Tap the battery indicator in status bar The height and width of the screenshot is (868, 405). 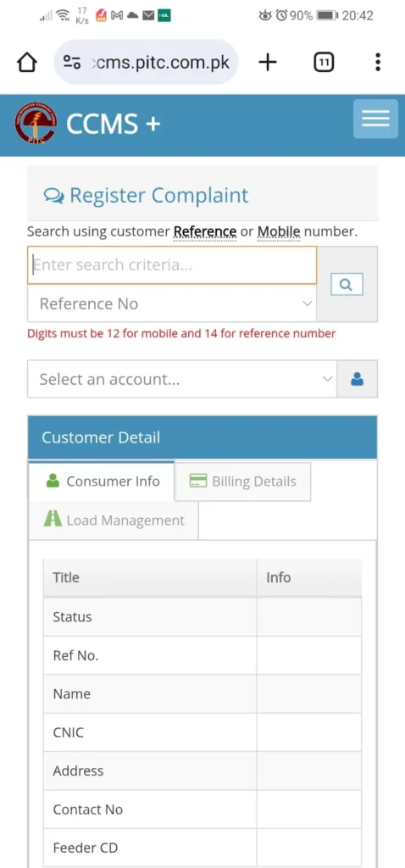pyautogui.click(x=327, y=15)
